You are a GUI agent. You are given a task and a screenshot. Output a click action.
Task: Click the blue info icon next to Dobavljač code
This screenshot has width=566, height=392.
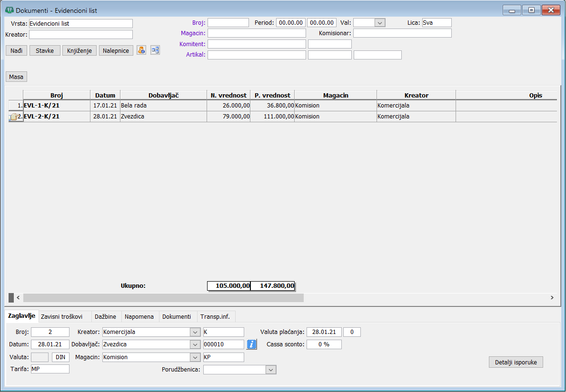(x=251, y=344)
